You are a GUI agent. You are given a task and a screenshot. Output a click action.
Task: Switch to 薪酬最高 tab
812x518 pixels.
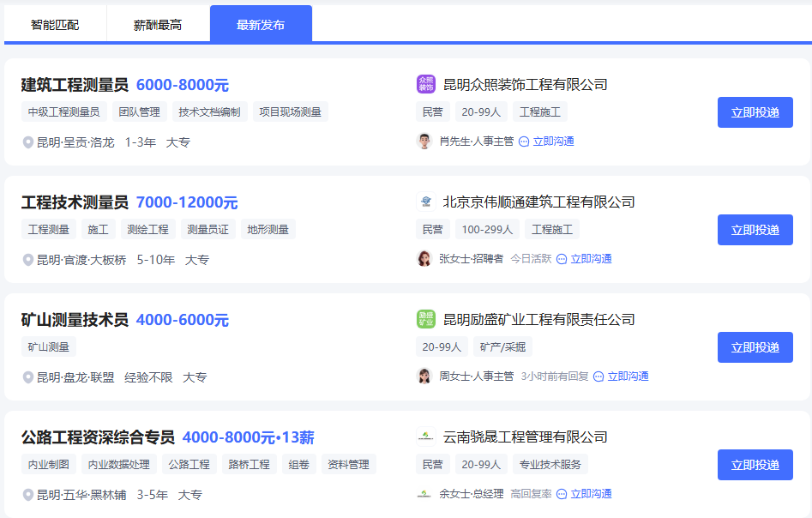(x=158, y=25)
